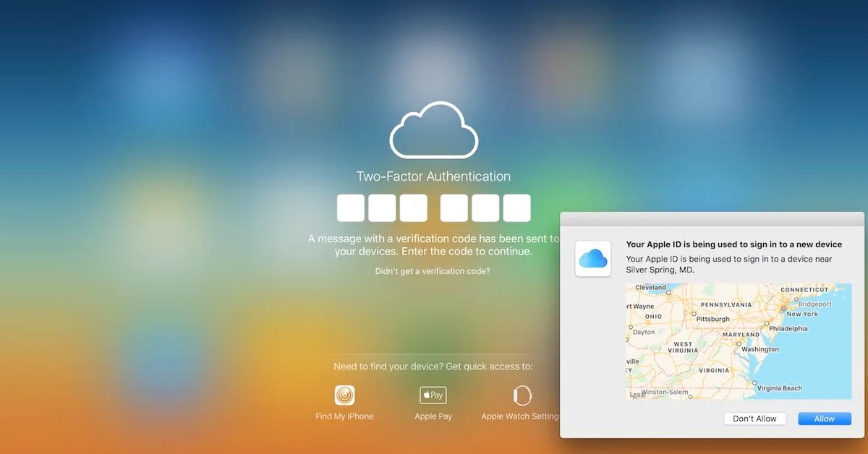Select the sixth verification code digit box
This screenshot has height=454, width=868.
pyautogui.click(x=516, y=208)
